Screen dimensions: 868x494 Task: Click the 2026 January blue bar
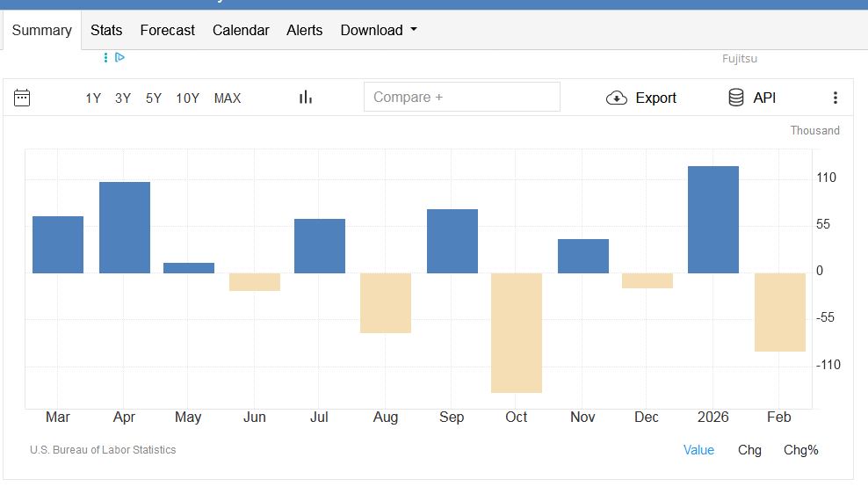712,220
